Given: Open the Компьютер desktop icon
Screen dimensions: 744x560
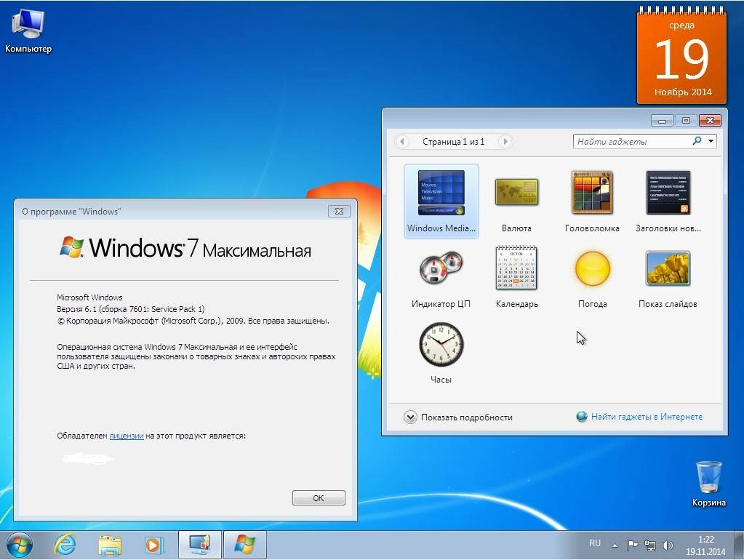Looking at the screenshot, I should [28, 31].
